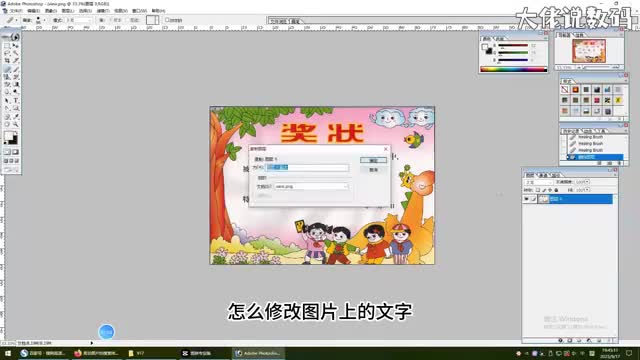Toggle lock position in Layers panel
Viewport: 640px width, 360px height.
550,190
